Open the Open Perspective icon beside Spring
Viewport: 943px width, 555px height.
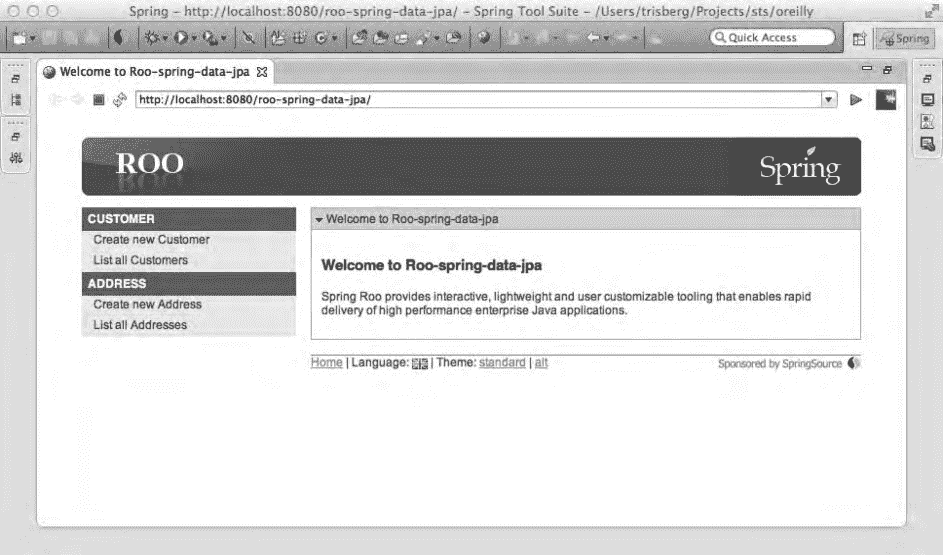pyautogui.click(x=859, y=38)
